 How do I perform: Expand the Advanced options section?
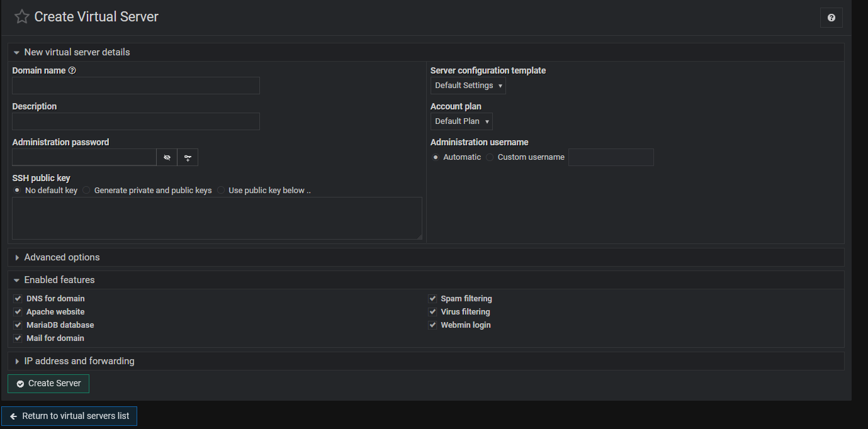click(62, 257)
